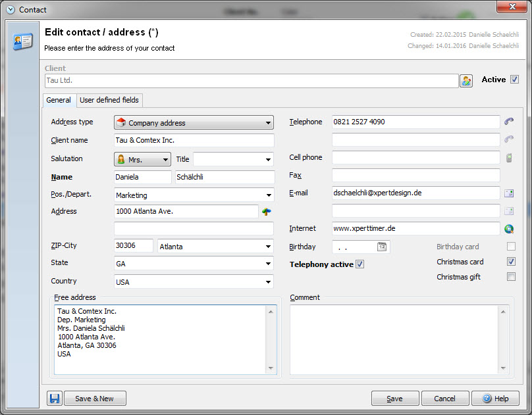Click the send e-mail icon beside dschaelchli address
This screenshot has width=532, height=415.
pyautogui.click(x=509, y=193)
